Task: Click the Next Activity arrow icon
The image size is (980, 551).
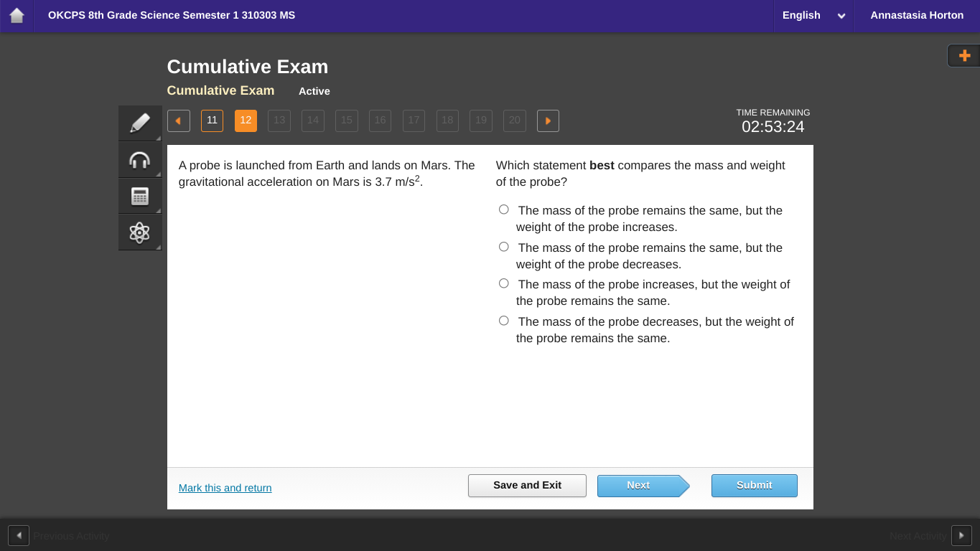Action: coord(961,535)
